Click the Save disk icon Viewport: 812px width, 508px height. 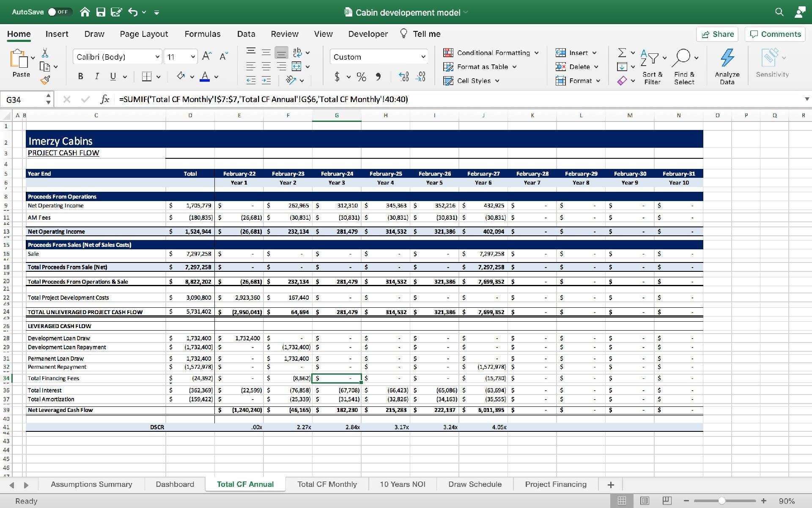[x=101, y=12]
